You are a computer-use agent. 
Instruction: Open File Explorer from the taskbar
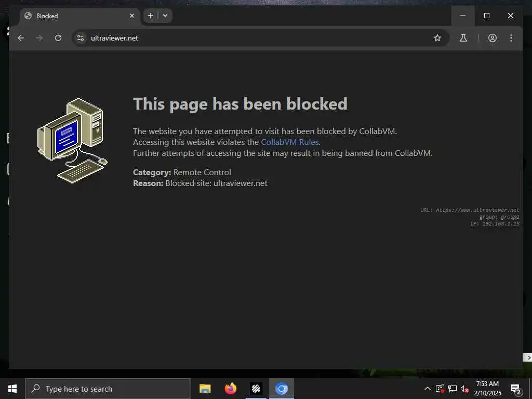(205, 389)
